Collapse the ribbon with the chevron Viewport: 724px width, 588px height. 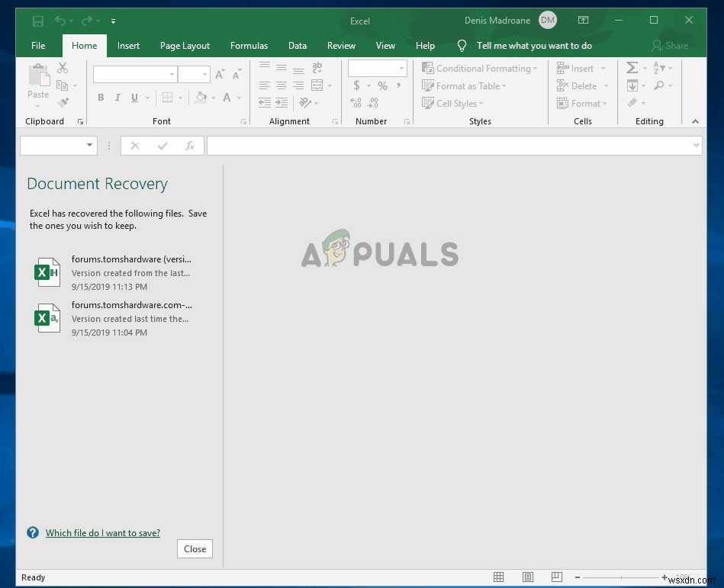(x=695, y=121)
